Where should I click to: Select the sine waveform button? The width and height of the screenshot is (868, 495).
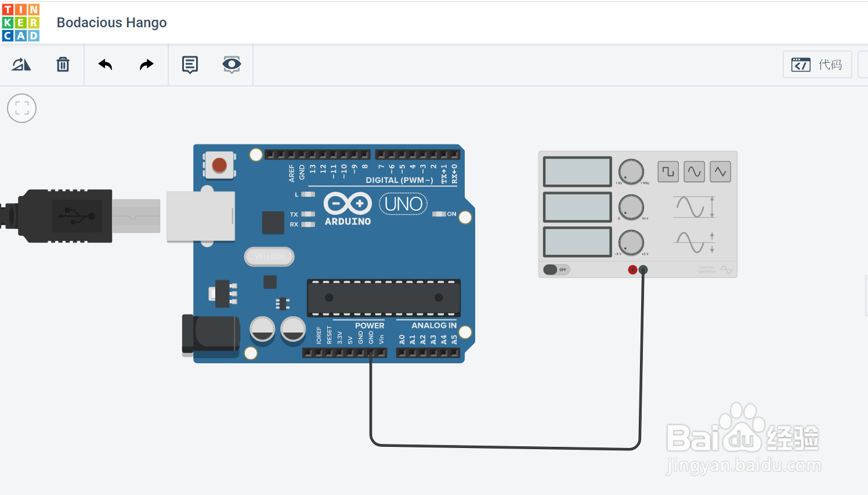click(x=695, y=172)
